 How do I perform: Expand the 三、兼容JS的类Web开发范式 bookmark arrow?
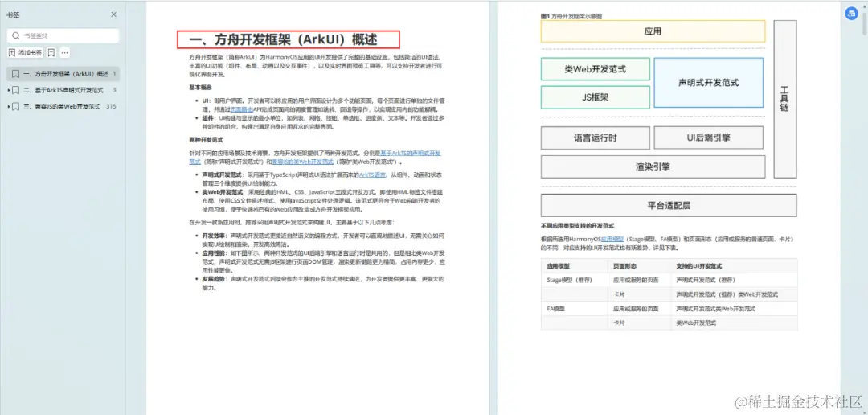(9, 106)
